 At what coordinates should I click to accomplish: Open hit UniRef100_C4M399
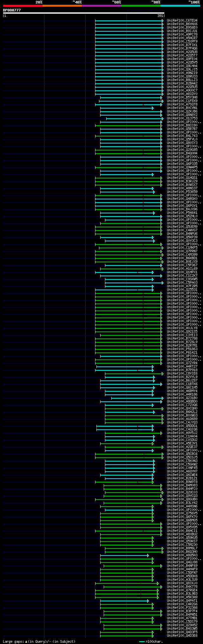click(x=182, y=255)
